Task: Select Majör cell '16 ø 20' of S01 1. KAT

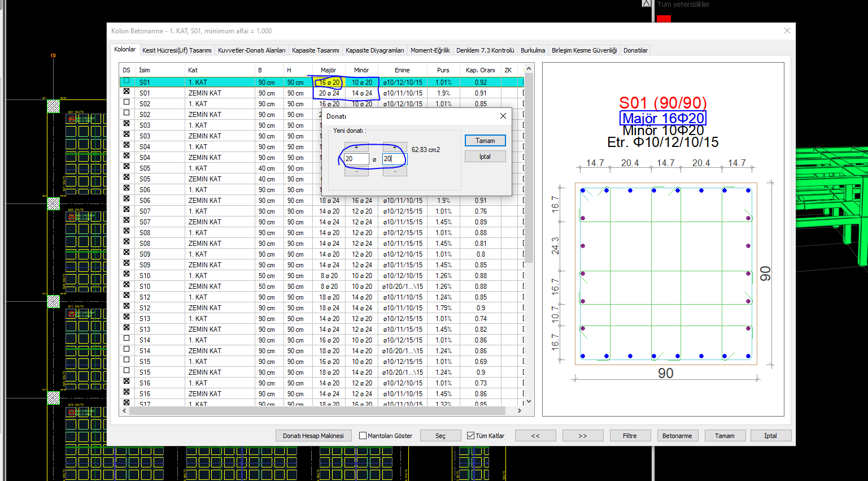Action: point(329,83)
